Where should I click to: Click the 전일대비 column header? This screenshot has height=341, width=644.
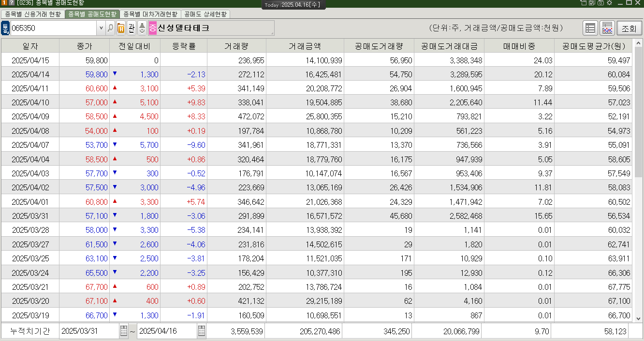135,46
